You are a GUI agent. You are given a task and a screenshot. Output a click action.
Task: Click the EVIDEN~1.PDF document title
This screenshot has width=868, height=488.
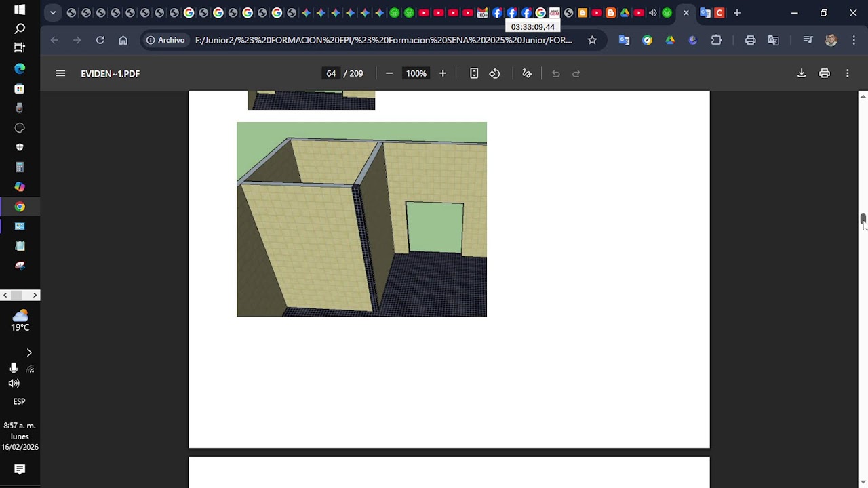110,73
